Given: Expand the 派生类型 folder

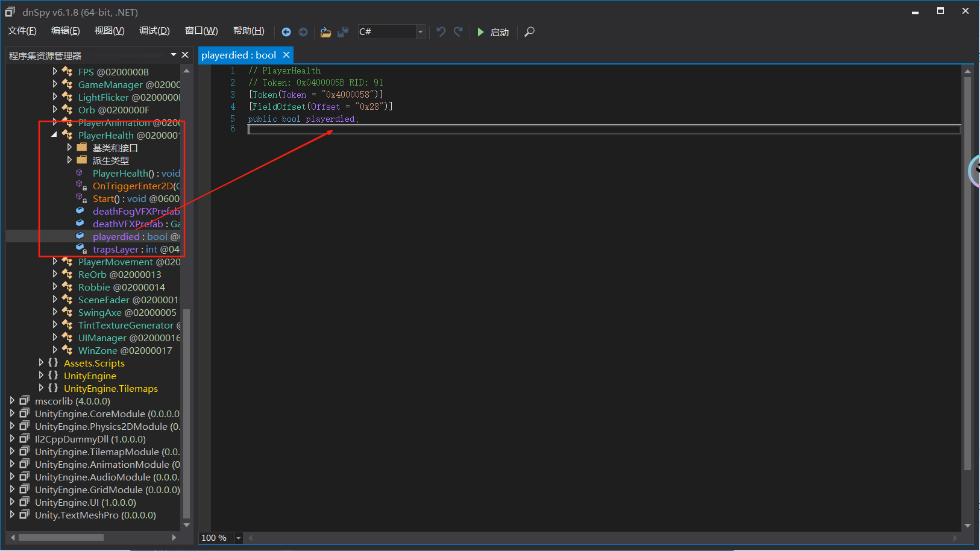Looking at the screenshot, I should (69, 160).
